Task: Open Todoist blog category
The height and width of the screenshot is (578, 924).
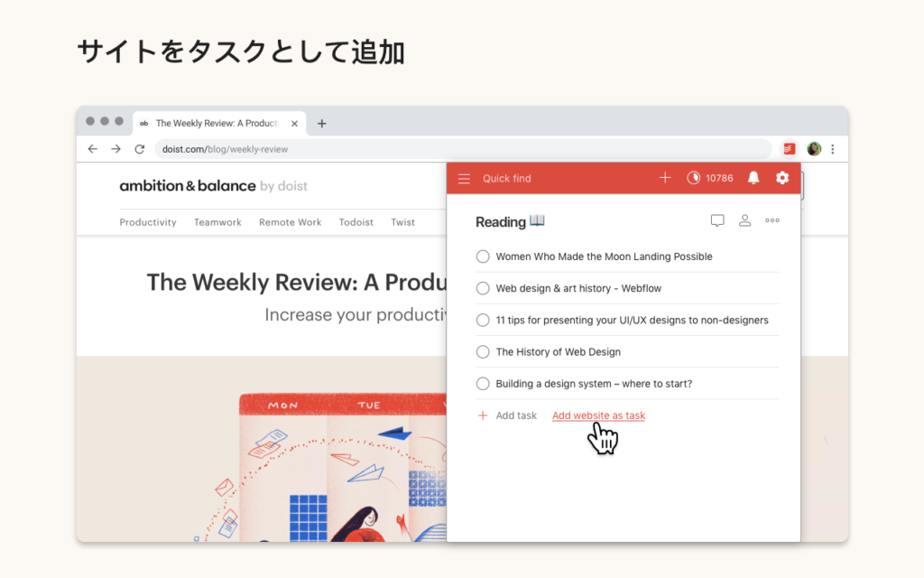Action: (356, 222)
